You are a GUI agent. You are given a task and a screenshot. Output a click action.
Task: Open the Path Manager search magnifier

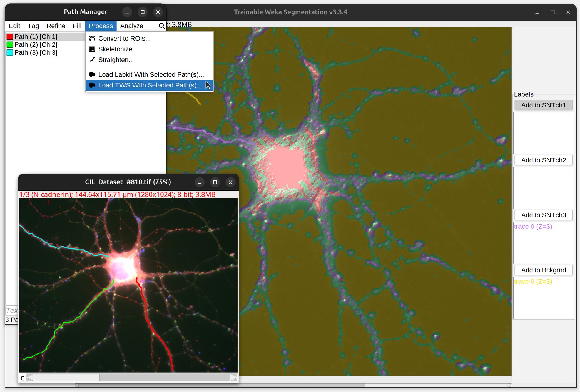[x=161, y=26]
